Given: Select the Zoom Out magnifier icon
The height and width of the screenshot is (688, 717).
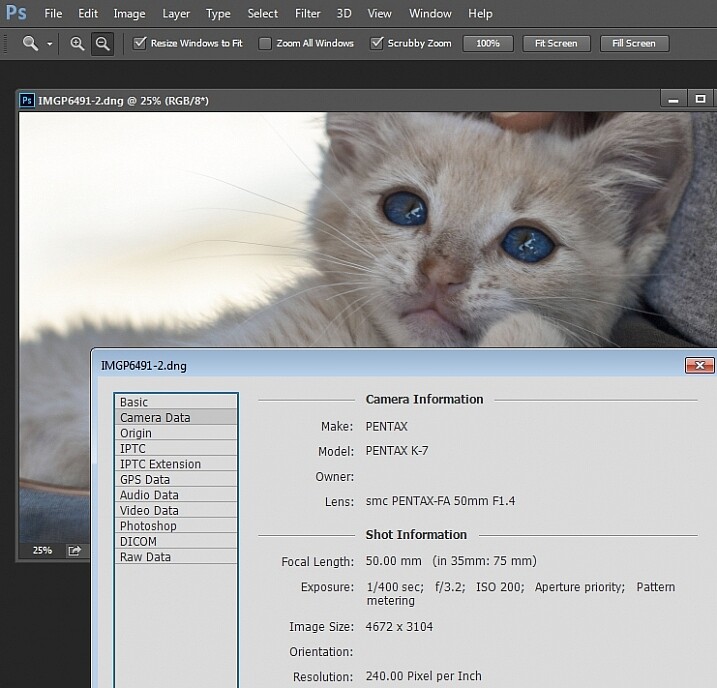Looking at the screenshot, I should click(102, 44).
